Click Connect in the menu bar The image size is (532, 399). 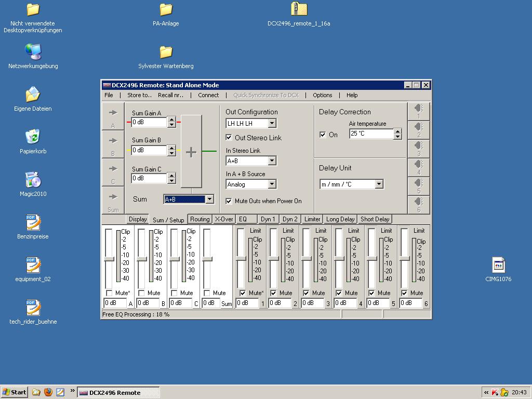(208, 95)
